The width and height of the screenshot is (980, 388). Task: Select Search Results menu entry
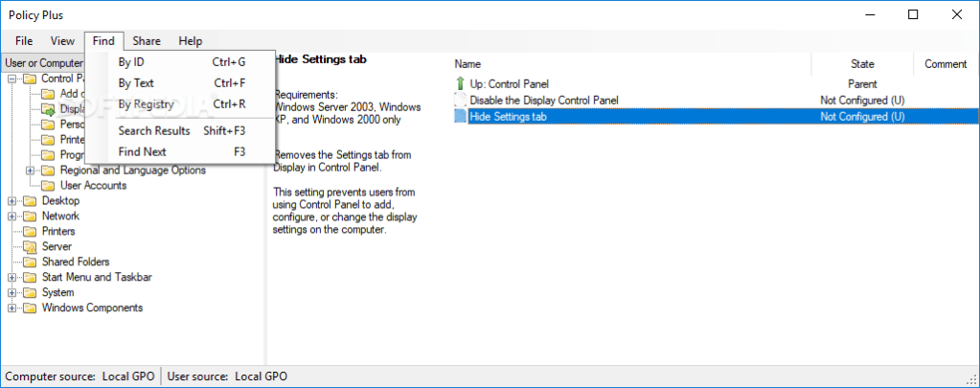tap(154, 130)
